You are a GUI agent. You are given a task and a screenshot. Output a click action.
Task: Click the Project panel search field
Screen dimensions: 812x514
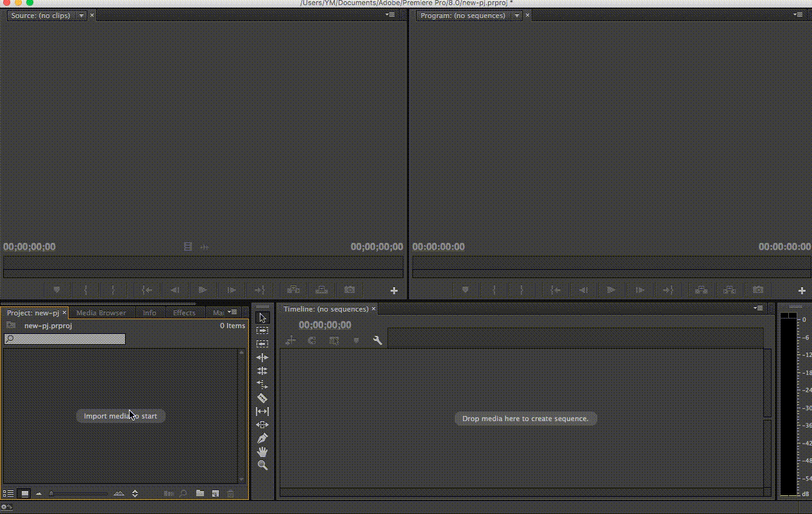(65, 339)
